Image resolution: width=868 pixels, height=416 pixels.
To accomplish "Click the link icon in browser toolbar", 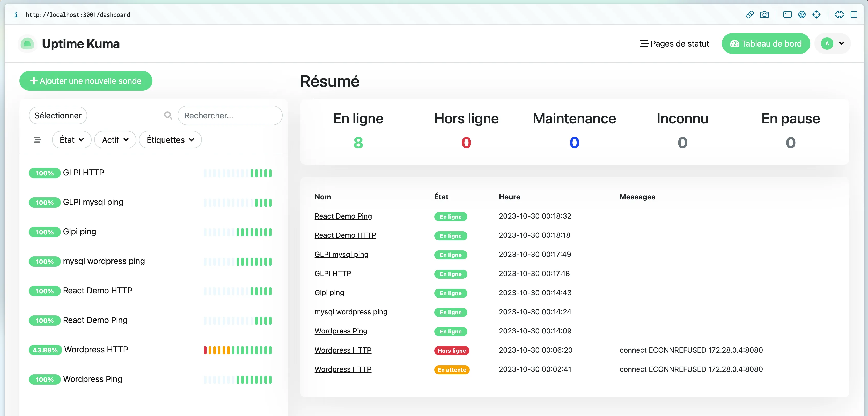I will (x=750, y=14).
